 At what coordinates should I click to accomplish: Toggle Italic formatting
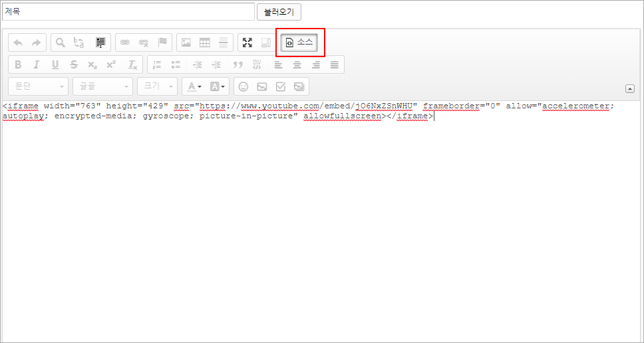(x=36, y=64)
